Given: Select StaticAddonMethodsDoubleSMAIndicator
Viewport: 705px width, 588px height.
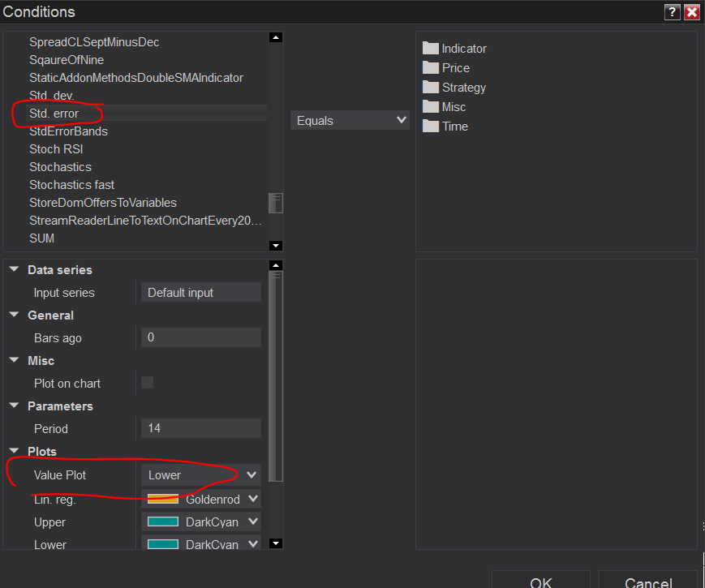Looking at the screenshot, I should [x=136, y=78].
